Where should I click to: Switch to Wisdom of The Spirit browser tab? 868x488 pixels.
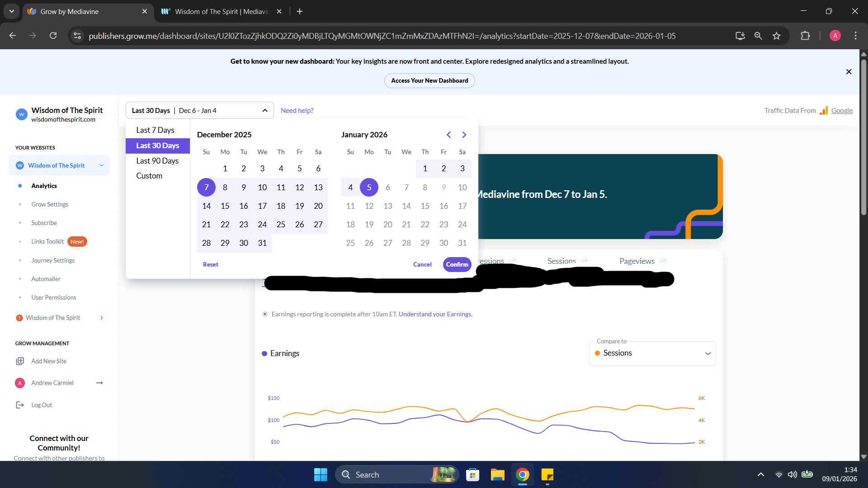click(x=222, y=11)
